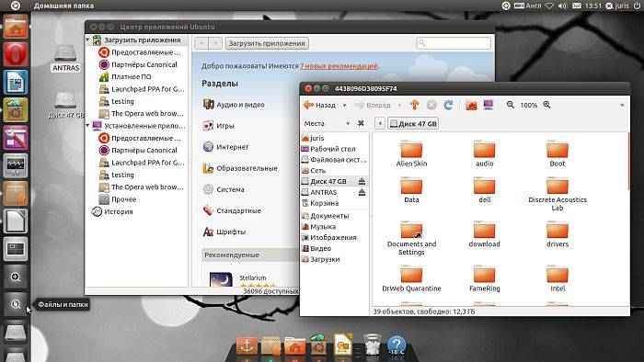The height and width of the screenshot is (362, 644).
Task: Zoom in the folder view
Action: tap(547, 105)
